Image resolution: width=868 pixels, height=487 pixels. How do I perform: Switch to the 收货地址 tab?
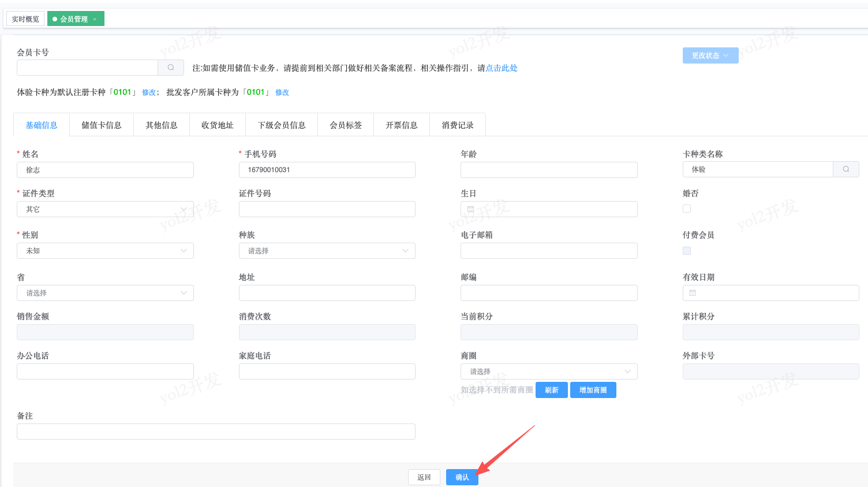(218, 125)
